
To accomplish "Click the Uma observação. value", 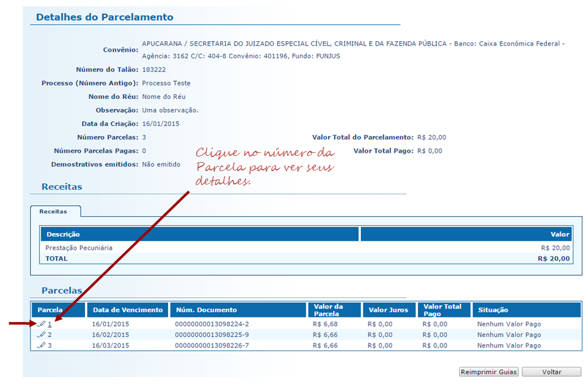I will click(170, 110).
